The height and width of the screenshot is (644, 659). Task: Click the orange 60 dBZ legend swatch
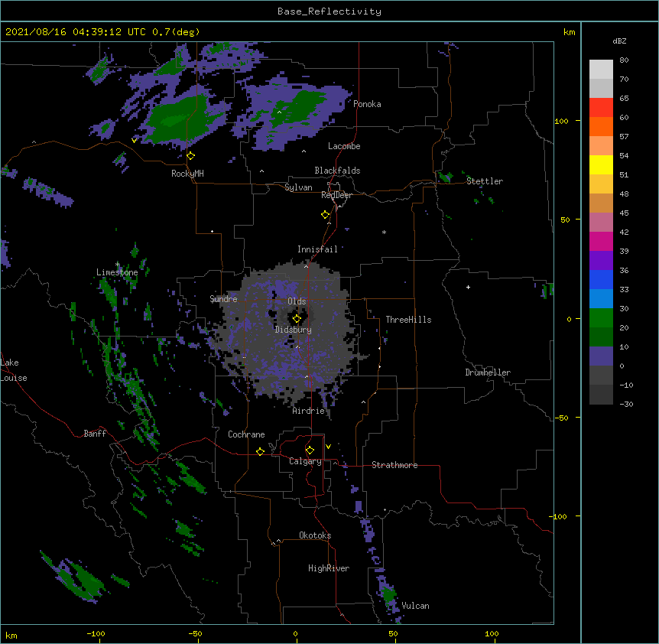click(601, 126)
